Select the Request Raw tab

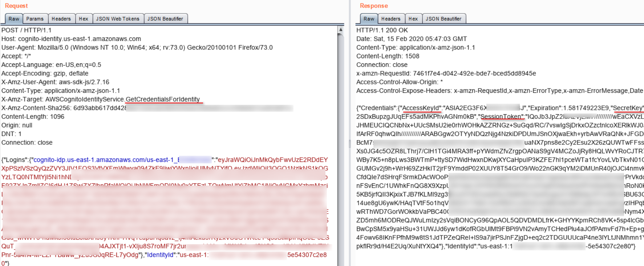pyautogui.click(x=14, y=19)
